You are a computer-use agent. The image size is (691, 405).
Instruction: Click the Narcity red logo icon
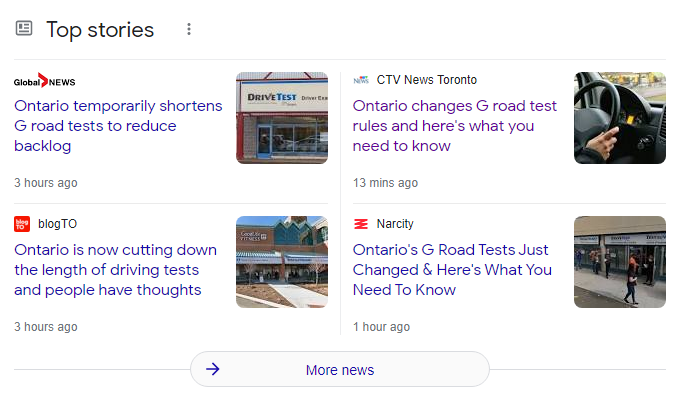click(361, 224)
